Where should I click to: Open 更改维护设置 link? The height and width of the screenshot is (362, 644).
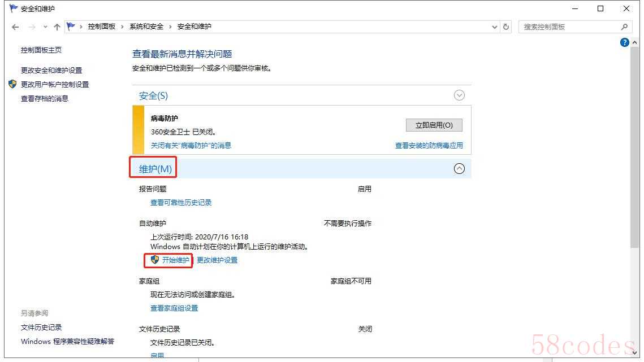coord(217,260)
